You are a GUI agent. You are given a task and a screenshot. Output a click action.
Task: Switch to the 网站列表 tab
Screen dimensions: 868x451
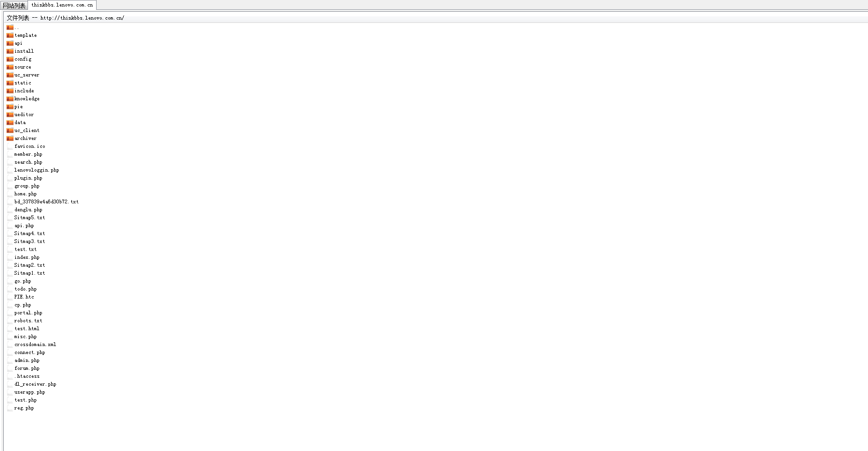[x=14, y=6]
